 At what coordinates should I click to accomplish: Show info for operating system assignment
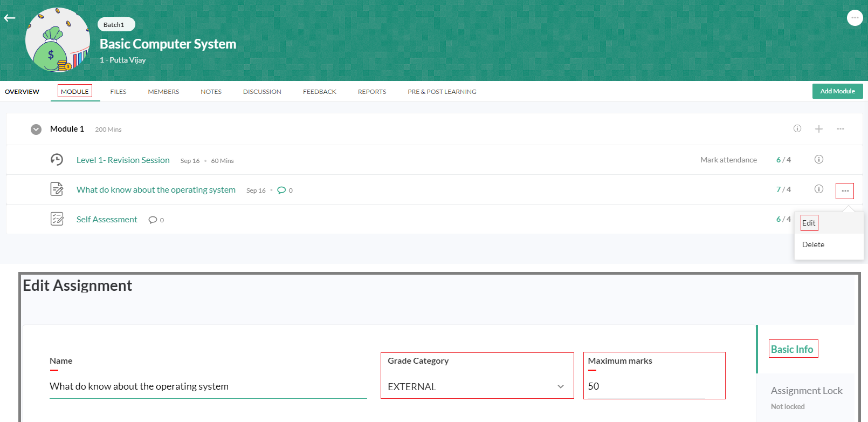pos(819,189)
